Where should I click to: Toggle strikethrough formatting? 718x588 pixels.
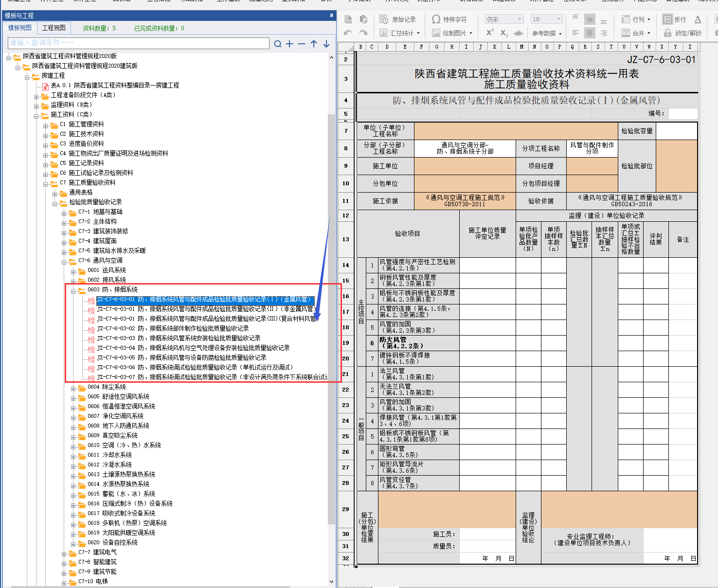click(518, 33)
